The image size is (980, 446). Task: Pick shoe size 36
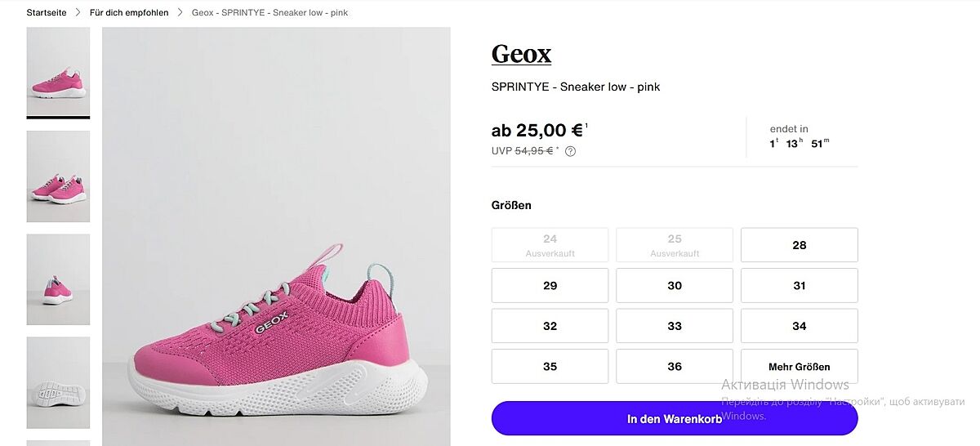(675, 367)
